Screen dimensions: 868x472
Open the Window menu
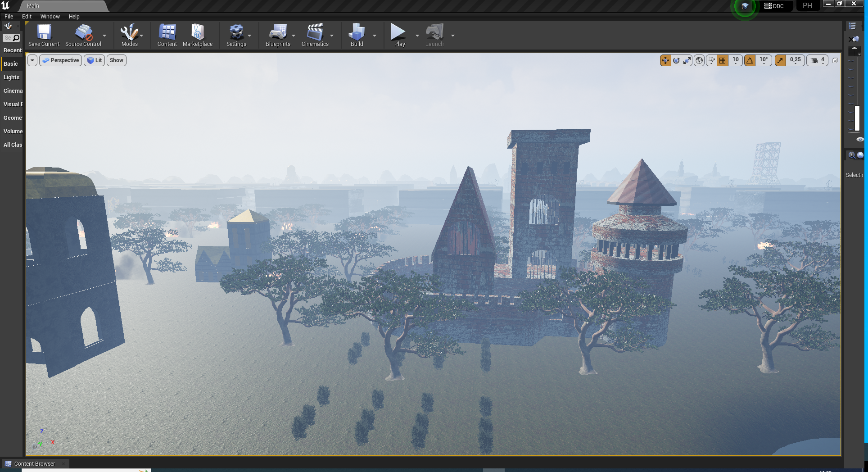[50, 16]
